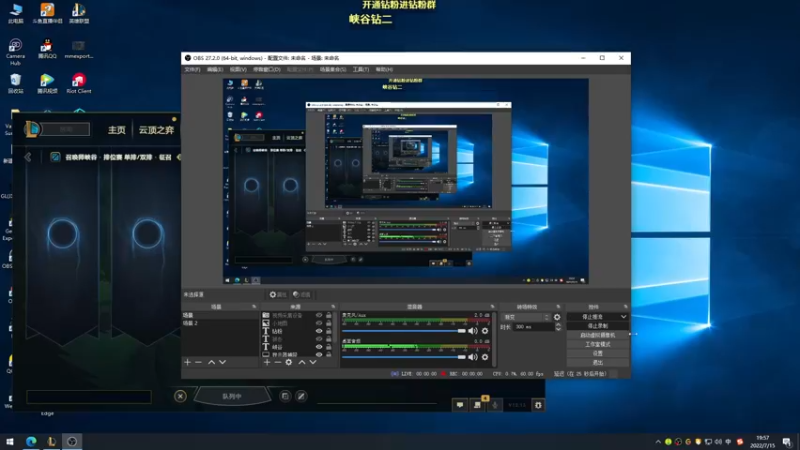Open the scene transition type dropdown
The image size is (800, 450).
point(526,317)
